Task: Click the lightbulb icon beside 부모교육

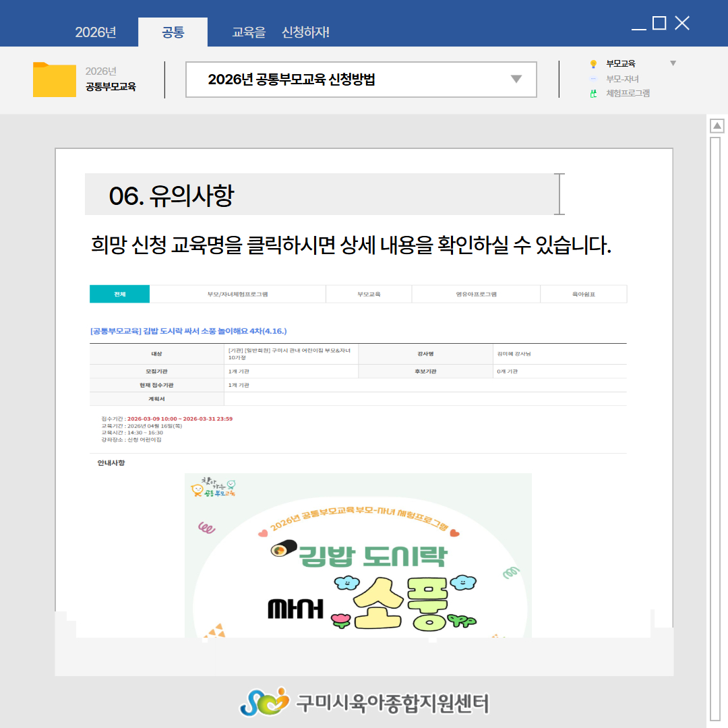Action: pos(593,64)
